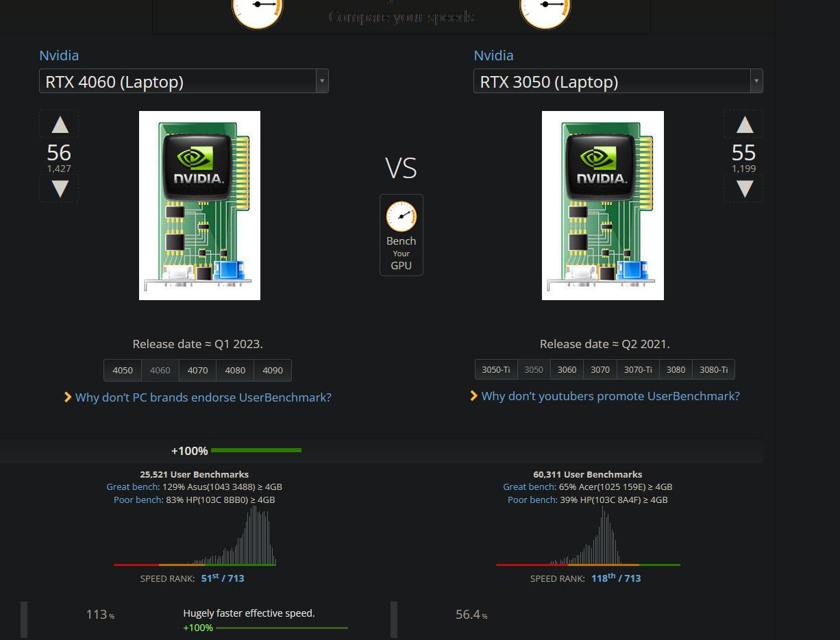Image resolution: width=840 pixels, height=640 pixels.
Task: Click the Nvidia brand link above RTX 3050
Action: pyautogui.click(x=493, y=56)
